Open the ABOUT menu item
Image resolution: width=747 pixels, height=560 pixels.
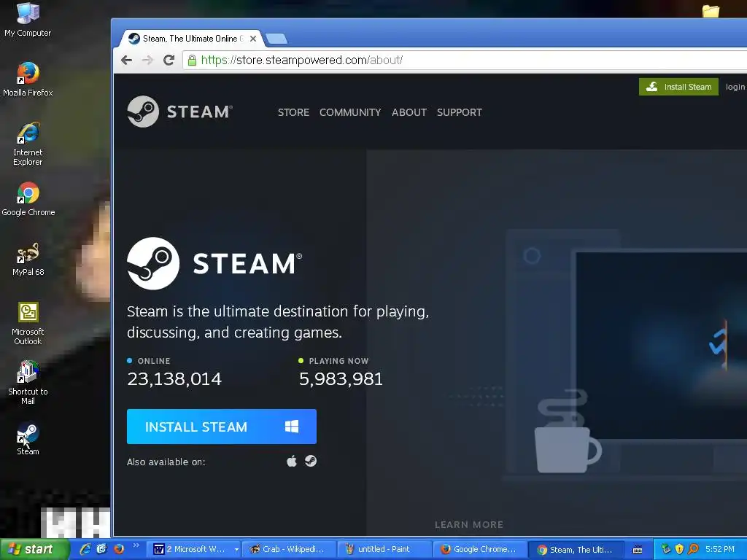pos(409,112)
